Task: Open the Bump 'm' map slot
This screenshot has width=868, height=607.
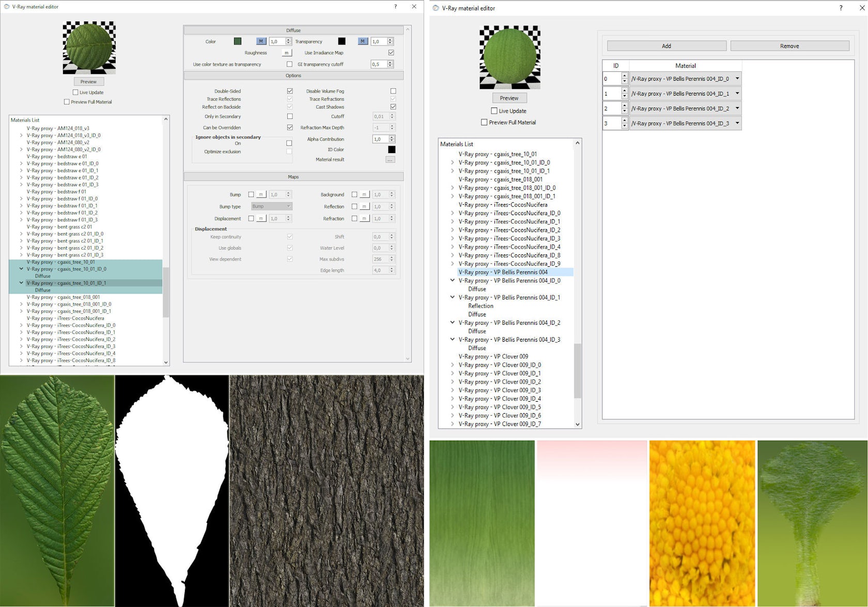Action: click(261, 195)
